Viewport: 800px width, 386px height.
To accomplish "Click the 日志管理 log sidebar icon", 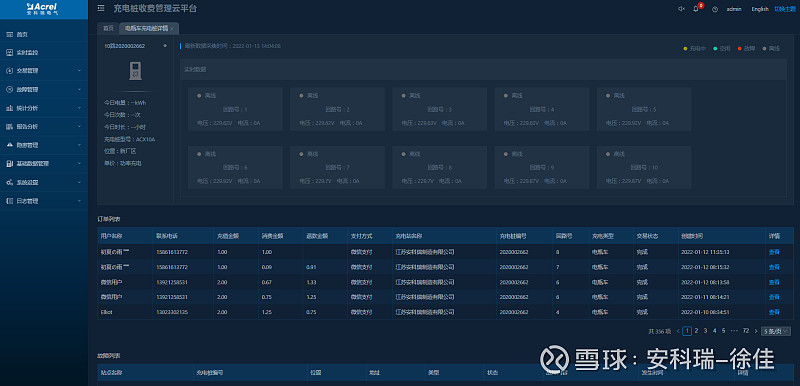I will point(9,201).
